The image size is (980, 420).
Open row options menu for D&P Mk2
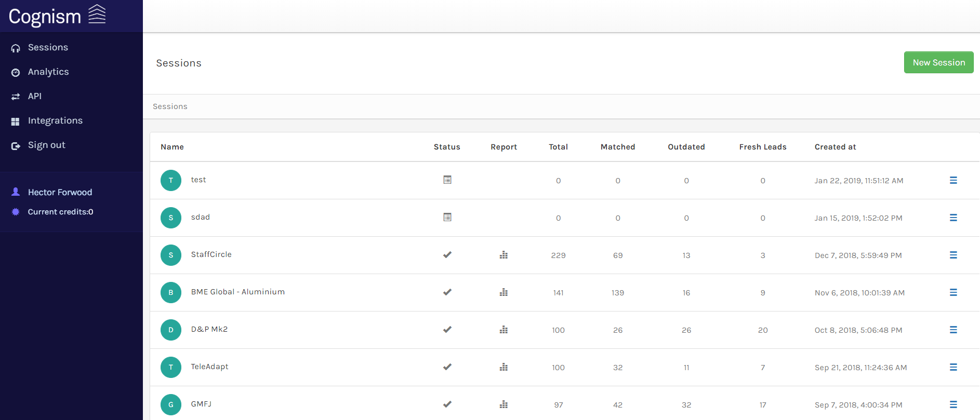pos(953,330)
